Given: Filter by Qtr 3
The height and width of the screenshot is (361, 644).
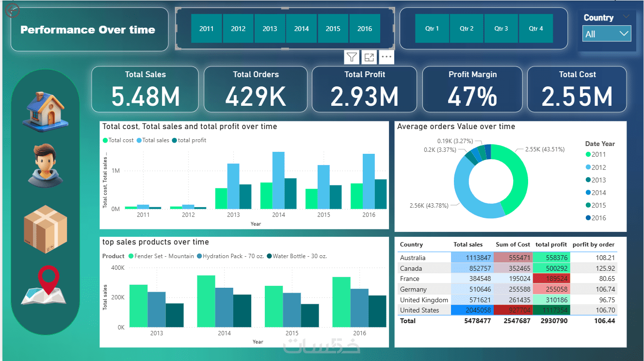Looking at the screenshot, I should tap(501, 29).
